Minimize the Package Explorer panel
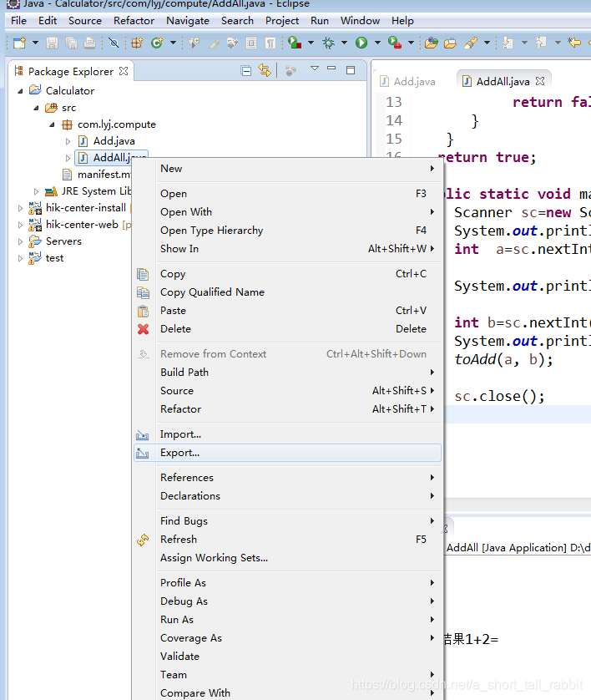This screenshot has width=591, height=700. click(x=331, y=68)
